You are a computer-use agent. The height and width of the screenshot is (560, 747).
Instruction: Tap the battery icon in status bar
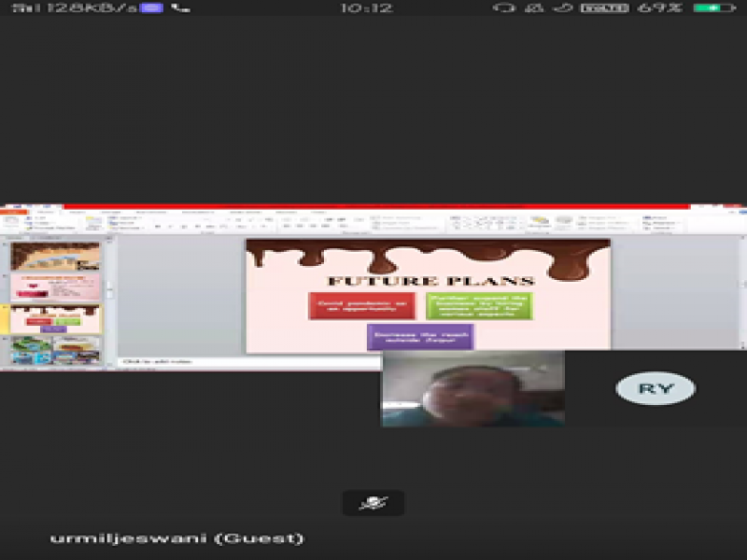pos(713,7)
